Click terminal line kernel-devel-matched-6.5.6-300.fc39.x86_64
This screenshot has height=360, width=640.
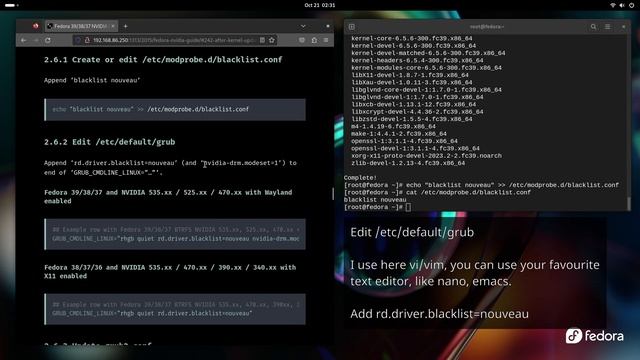428,53
